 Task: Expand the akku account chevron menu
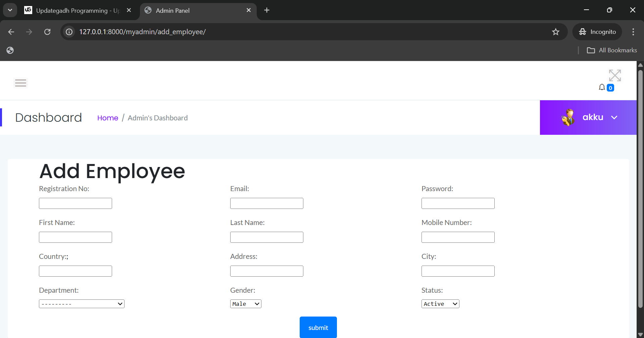coord(615,117)
